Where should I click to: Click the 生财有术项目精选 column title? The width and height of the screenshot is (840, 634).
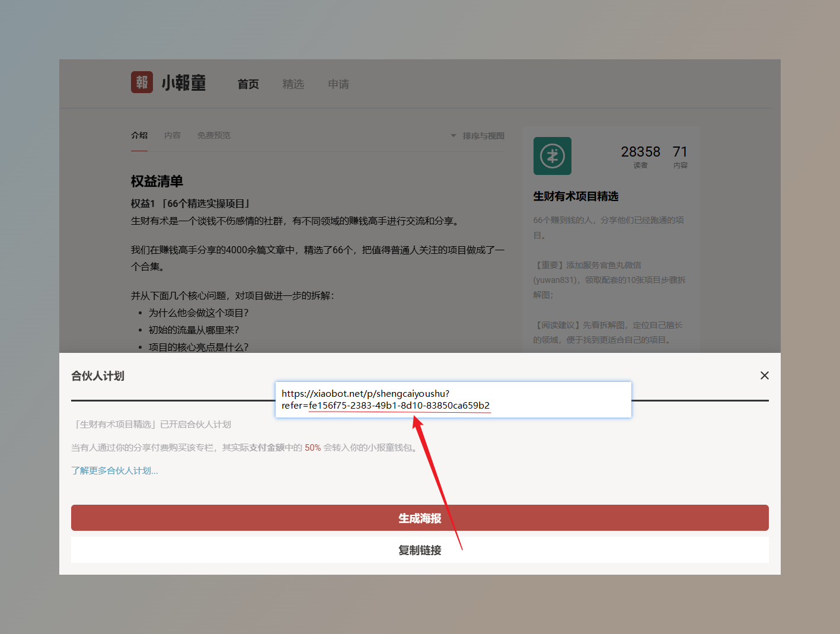point(576,196)
